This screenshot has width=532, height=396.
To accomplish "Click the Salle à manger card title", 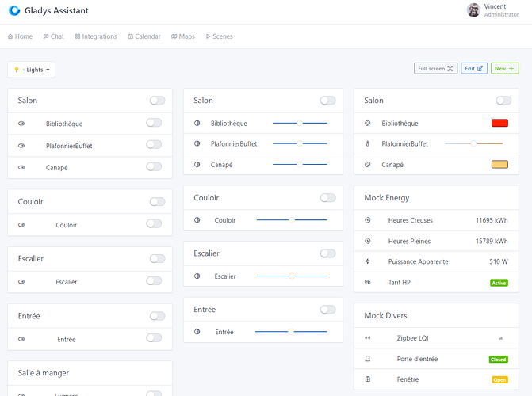I will 44,373.
